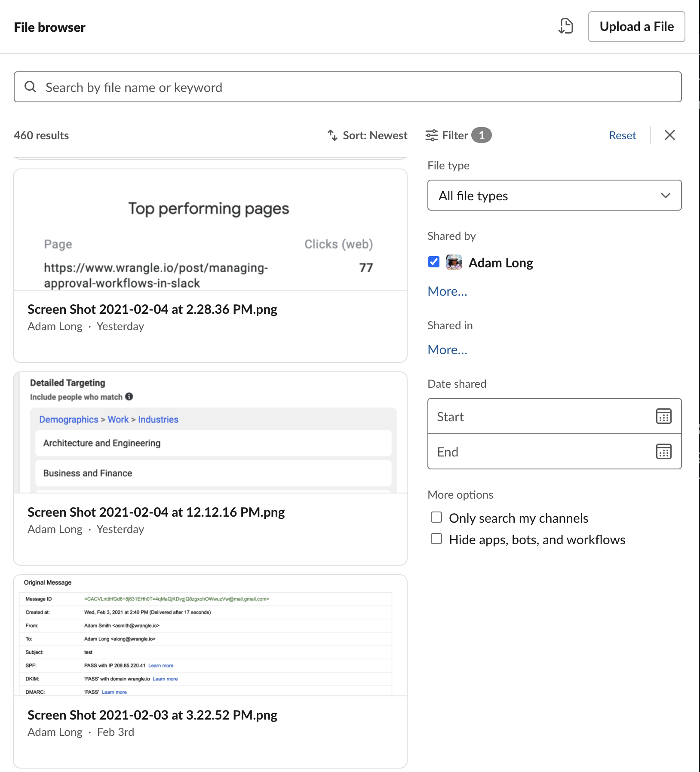700x772 pixels.
Task: Enable Only search my channels
Action: [436, 517]
